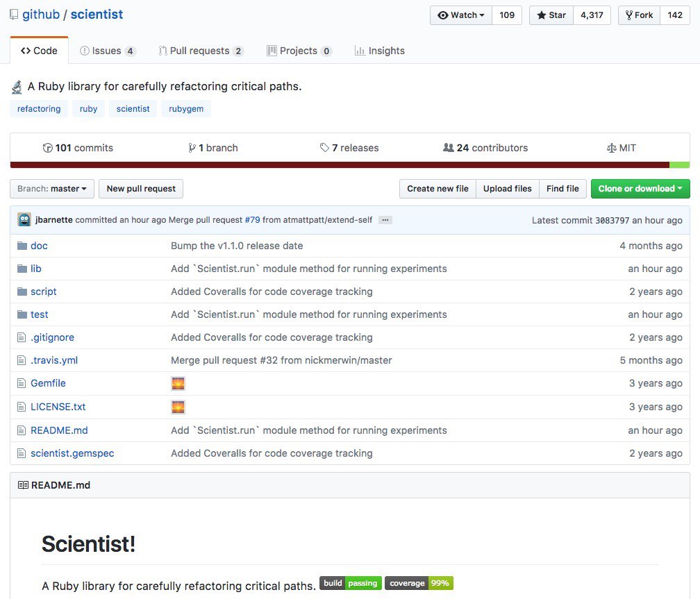700x599 pixels.
Task: Open the README.md file link
Action: [x=60, y=430]
